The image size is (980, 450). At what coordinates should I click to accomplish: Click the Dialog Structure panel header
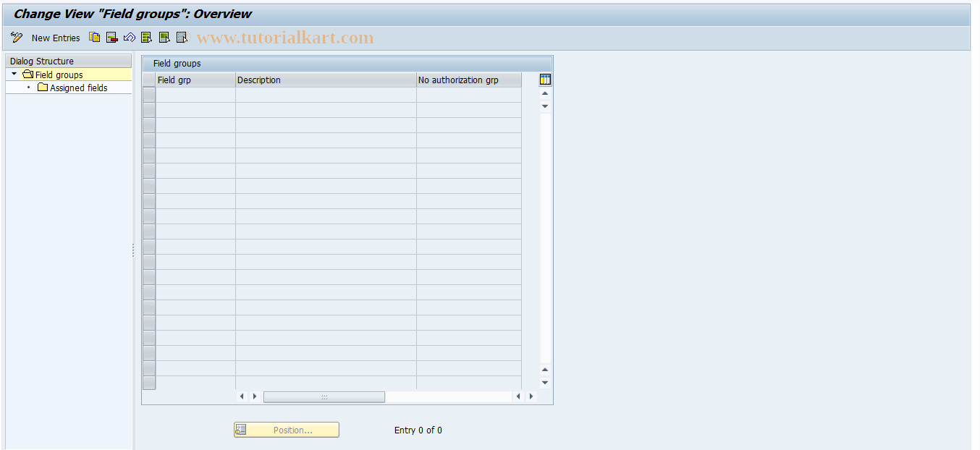69,61
